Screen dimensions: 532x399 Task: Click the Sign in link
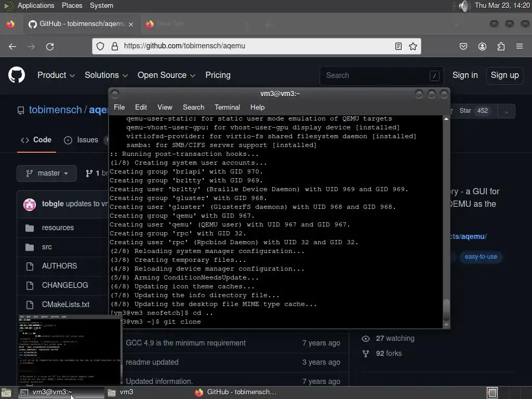465,75
